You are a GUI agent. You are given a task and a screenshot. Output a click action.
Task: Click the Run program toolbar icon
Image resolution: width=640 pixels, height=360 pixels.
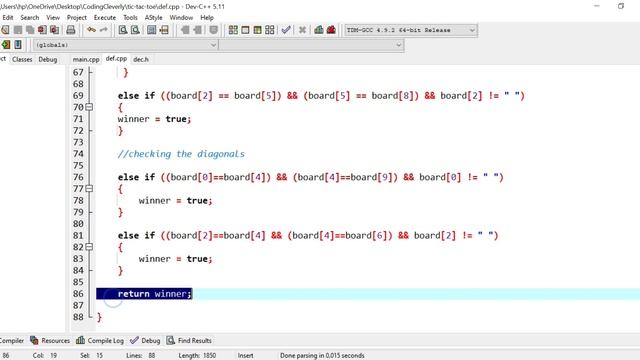tap(245, 30)
